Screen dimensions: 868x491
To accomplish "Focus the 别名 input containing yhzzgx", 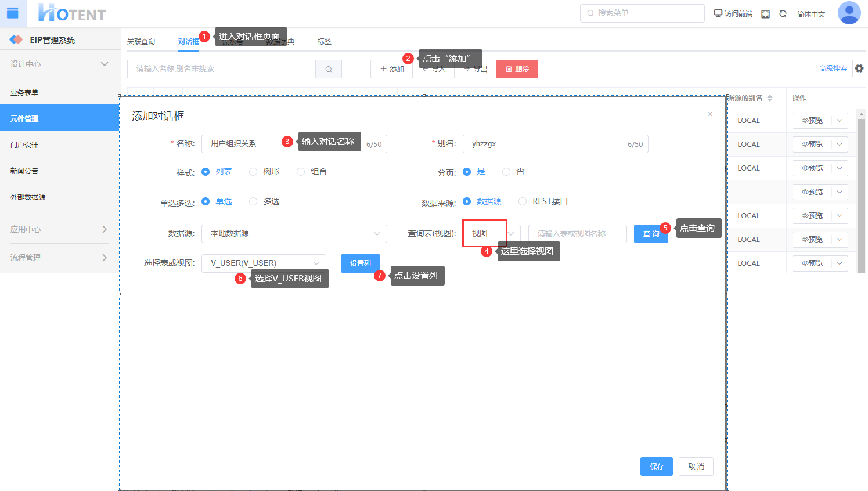I will (x=556, y=144).
